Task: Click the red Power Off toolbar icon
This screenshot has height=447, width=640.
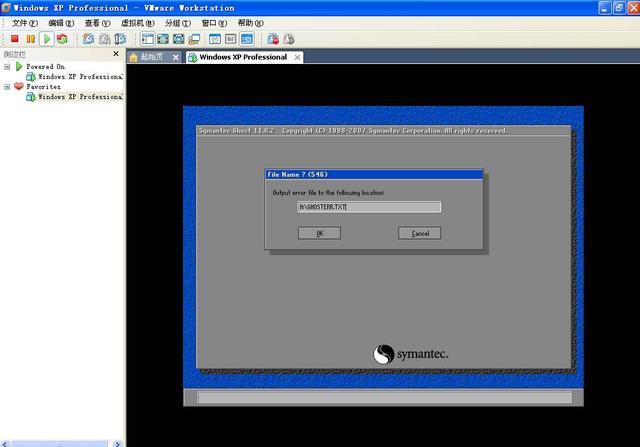Action: click(14, 39)
